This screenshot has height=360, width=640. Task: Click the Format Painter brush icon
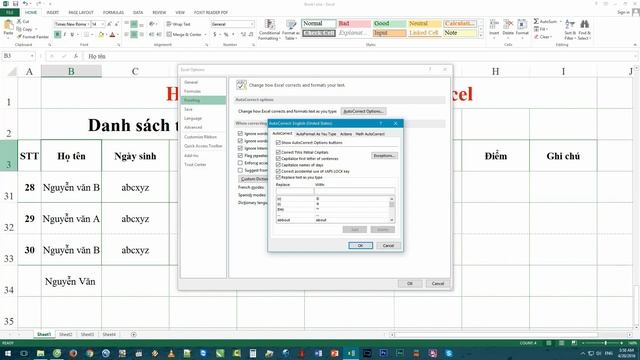pos(19,37)
